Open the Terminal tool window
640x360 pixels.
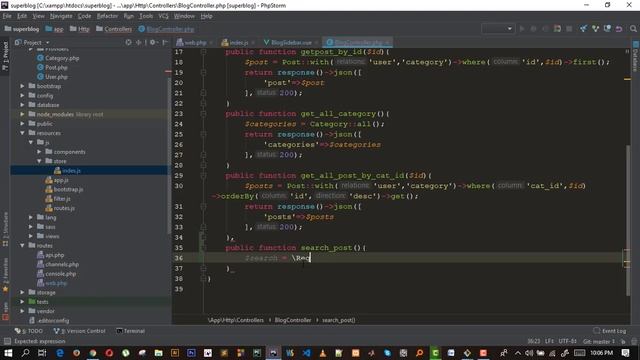coord(131,331)
